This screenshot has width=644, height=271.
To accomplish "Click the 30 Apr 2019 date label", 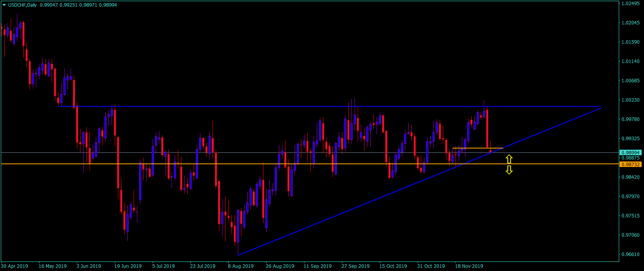I will coord(15,266).
